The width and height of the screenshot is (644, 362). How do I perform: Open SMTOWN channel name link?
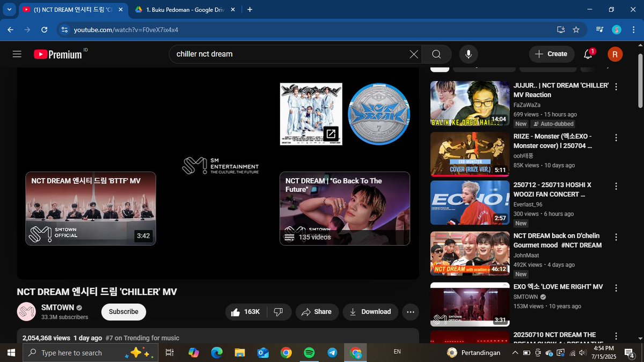pyautogui.click(x=57, y=307)
